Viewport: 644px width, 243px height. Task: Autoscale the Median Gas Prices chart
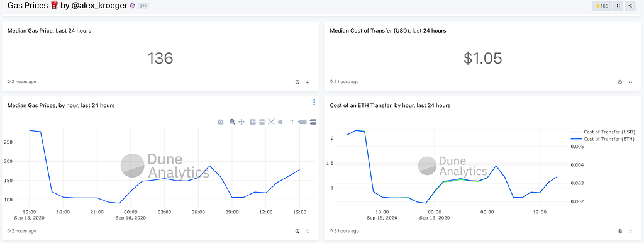(x=270, y=121)
